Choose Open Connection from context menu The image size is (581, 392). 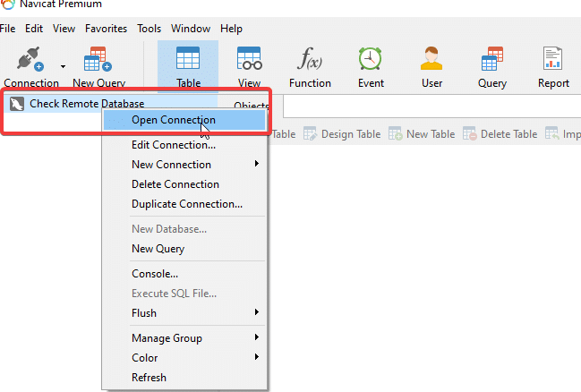click(x=173, y=120)
